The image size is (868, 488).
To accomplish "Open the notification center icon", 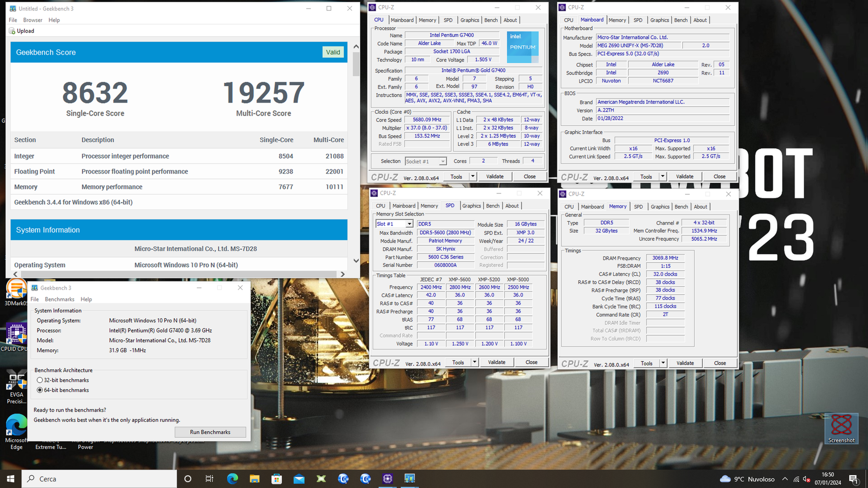I will click(x=854, y=479).
